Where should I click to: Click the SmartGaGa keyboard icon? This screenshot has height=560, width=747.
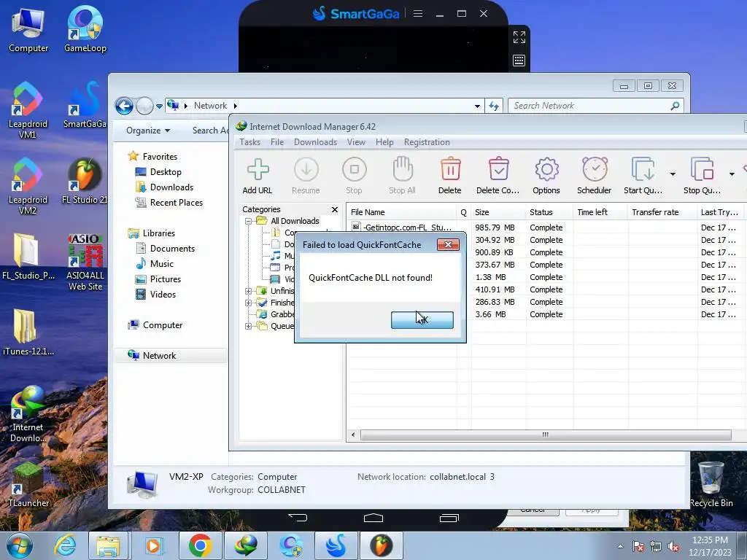click(x=519, y=61)
